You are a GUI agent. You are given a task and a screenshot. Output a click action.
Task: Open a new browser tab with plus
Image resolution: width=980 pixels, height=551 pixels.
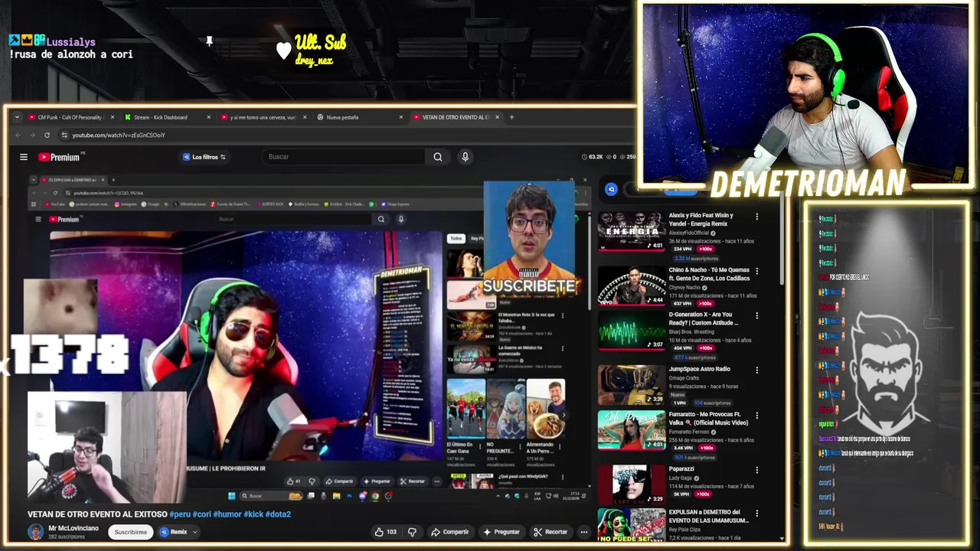512,117
